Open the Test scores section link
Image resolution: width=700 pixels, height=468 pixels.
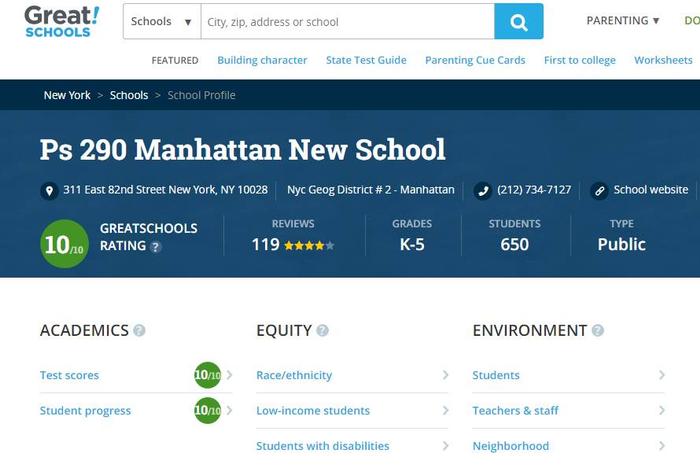point(69,375)
